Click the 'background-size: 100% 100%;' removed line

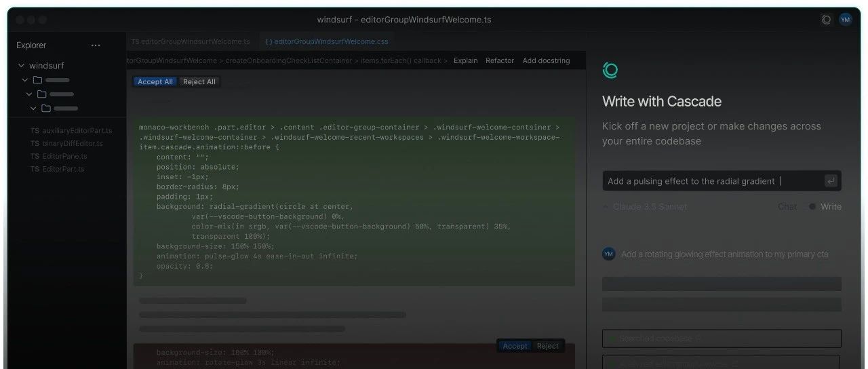pos(216,353)
